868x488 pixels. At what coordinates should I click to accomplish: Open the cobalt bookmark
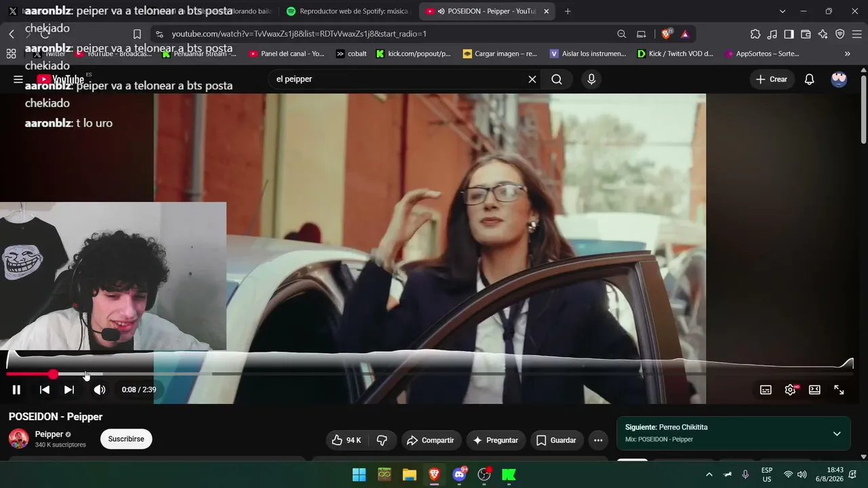[351, 54]
